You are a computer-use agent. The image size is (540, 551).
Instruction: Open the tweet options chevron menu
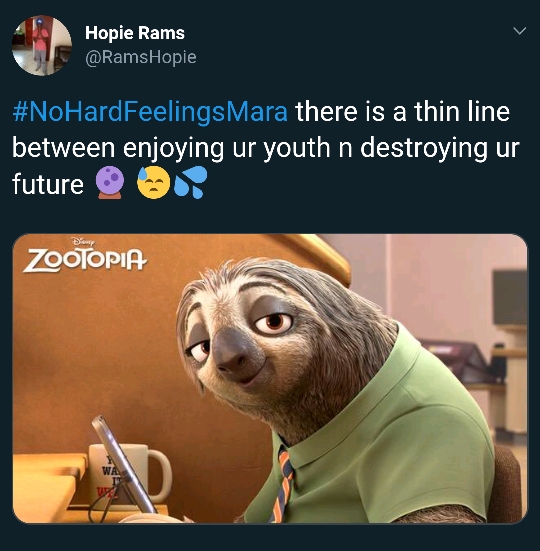click(x=520, y=31)
